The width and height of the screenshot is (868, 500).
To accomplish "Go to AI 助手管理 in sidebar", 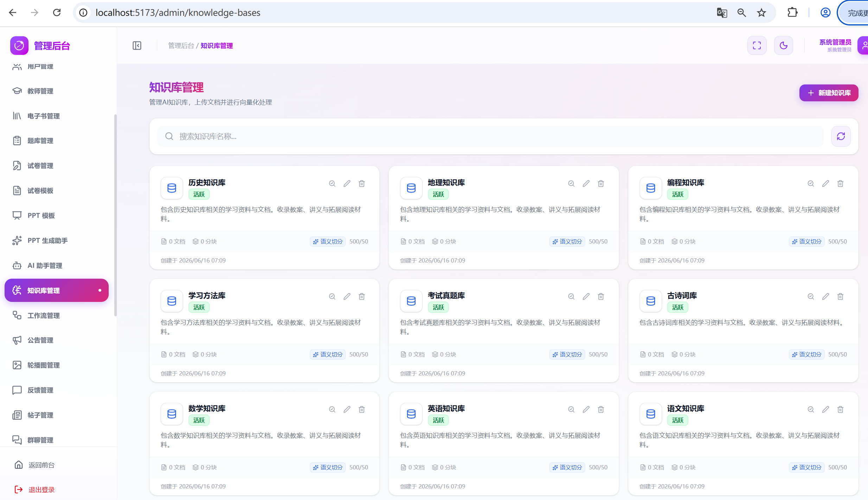I will pyautogui.click(x=56, y=265).
